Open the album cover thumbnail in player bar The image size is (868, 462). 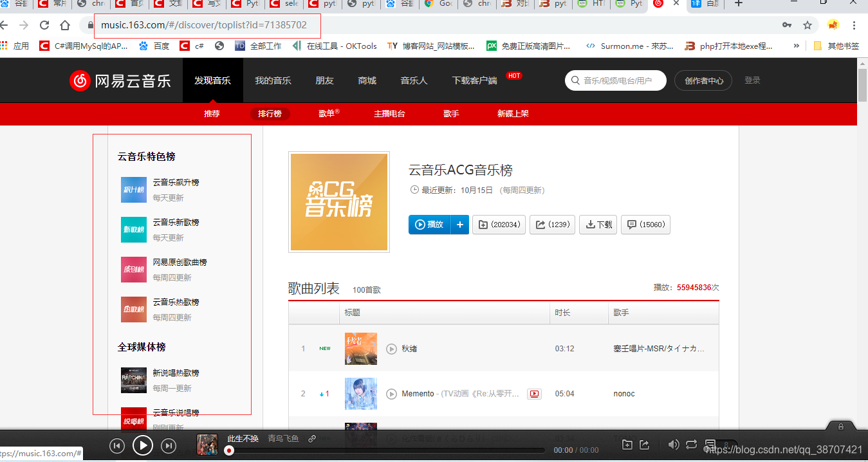click(207, 445)
